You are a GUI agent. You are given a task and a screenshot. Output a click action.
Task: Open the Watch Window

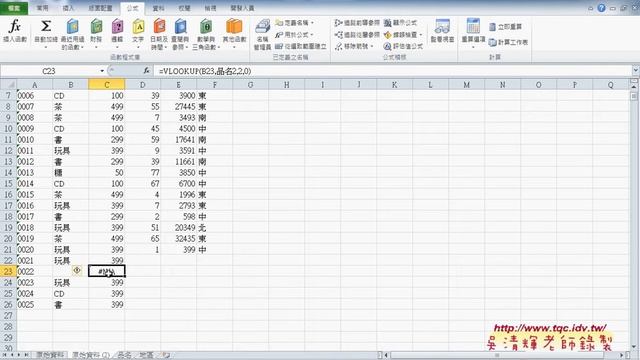click(442, 31)
